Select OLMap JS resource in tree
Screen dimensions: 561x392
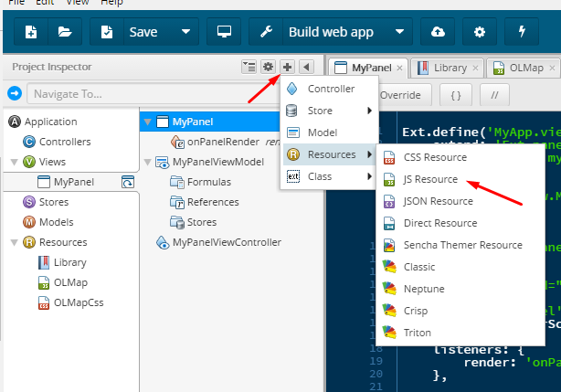(x=70, y=282)
